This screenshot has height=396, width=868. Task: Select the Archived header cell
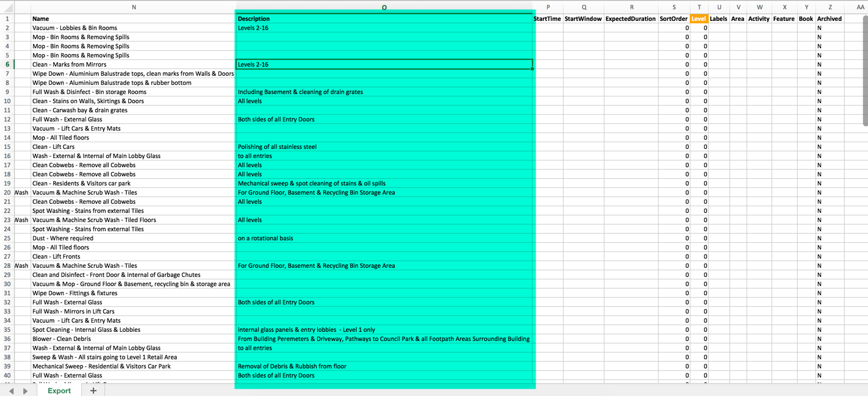click(830, 19)
